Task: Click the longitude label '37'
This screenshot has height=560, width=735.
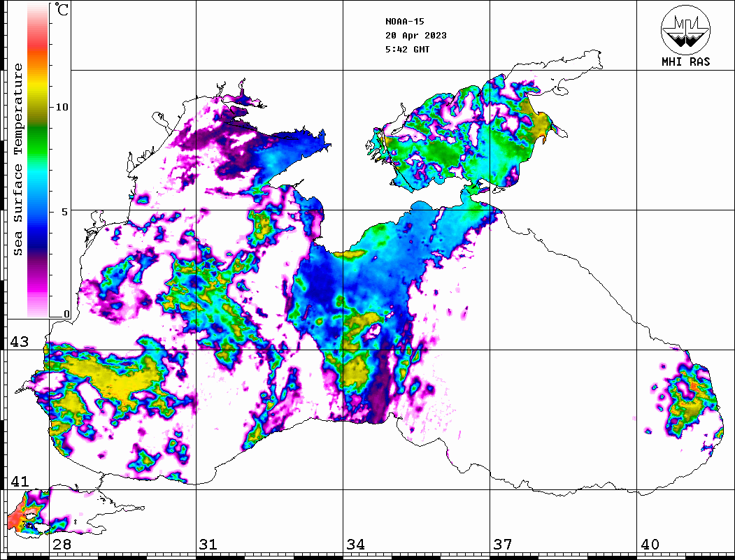Action: [x=503, y=545]
